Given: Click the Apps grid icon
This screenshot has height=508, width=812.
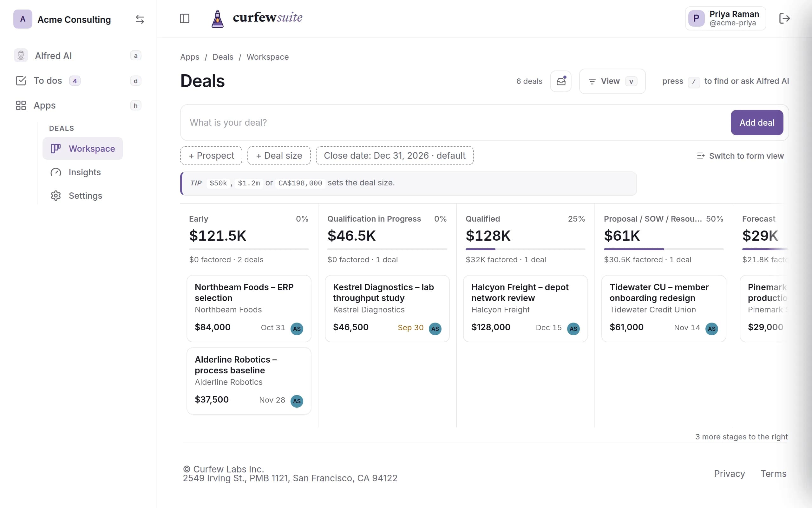Looking at the screenshot, I should [21, 105].
